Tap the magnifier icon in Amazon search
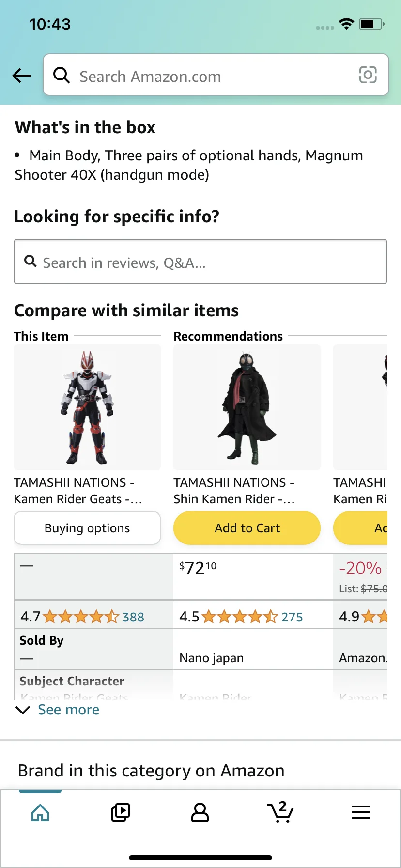Screen dimensions: 401x868 point(62,75)
